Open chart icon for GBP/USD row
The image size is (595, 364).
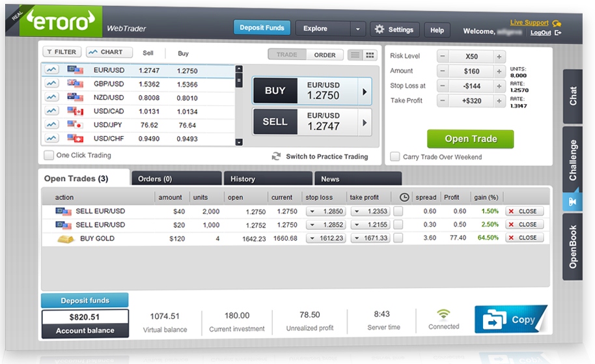point(51,83)
